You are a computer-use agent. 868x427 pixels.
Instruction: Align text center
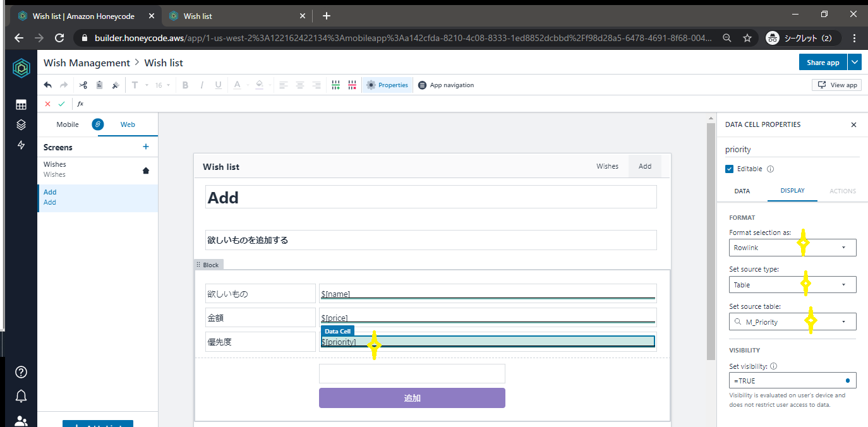pyautogui.click(x=300, y=85)
